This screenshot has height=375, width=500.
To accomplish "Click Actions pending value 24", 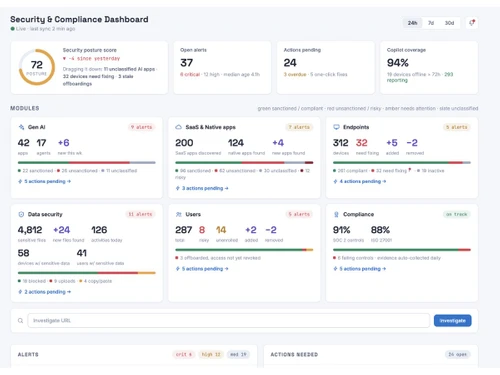I will point(290,63).
